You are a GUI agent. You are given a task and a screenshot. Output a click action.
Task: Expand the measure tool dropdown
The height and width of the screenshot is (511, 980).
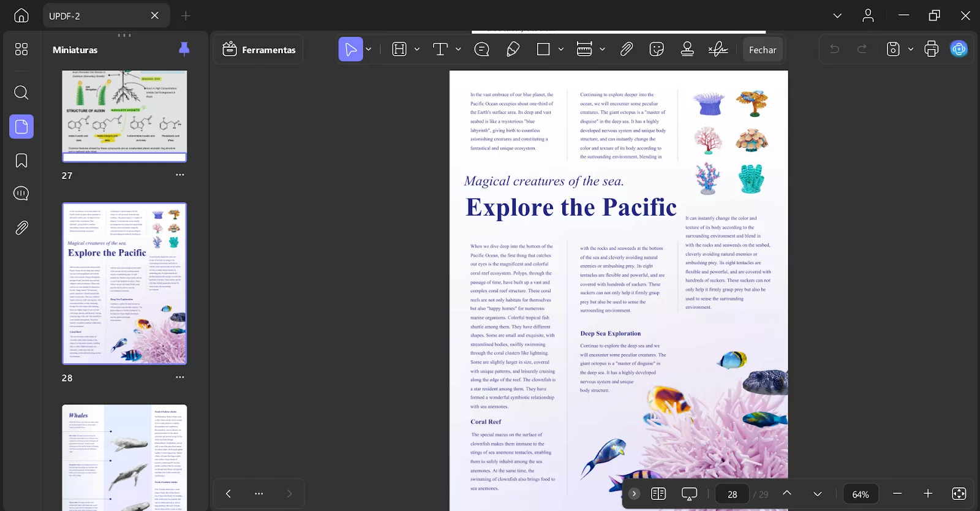point(602,50)
